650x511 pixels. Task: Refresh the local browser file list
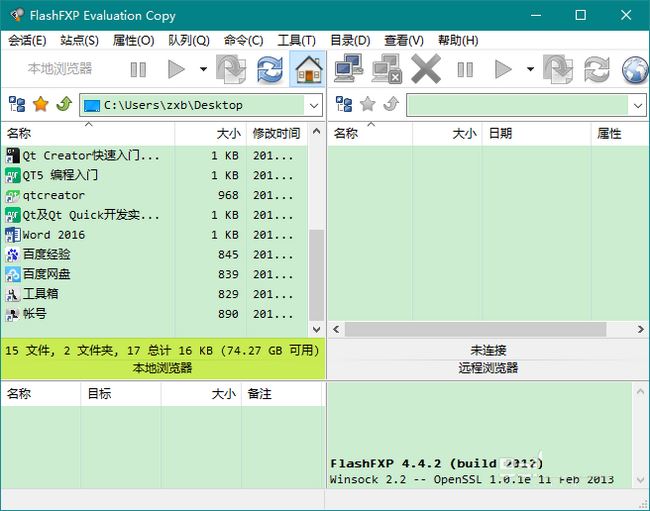pos(270,69)
